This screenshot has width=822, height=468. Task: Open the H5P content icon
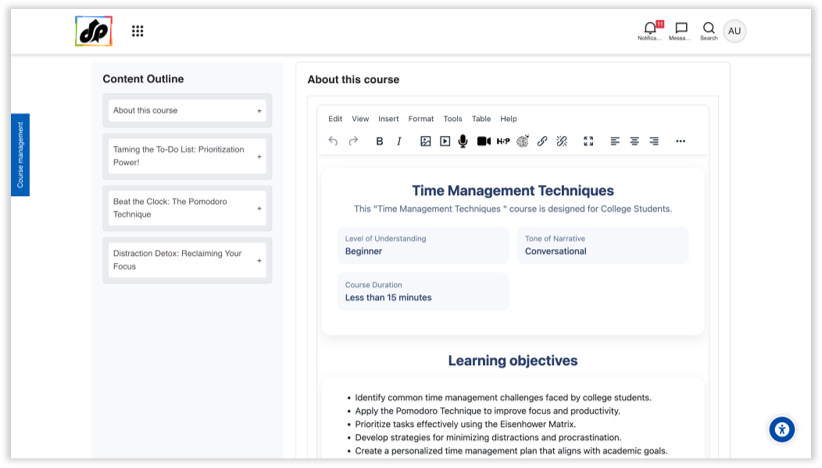503,141
